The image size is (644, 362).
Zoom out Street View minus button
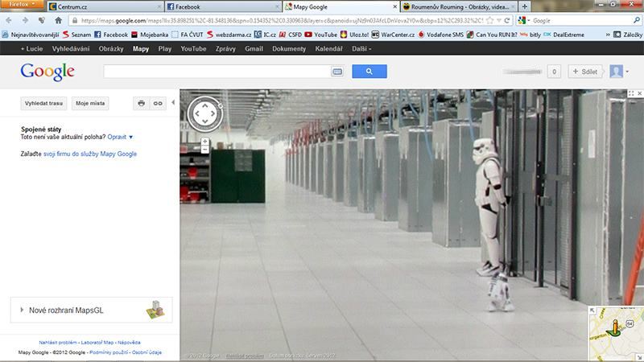coord(204,150)
